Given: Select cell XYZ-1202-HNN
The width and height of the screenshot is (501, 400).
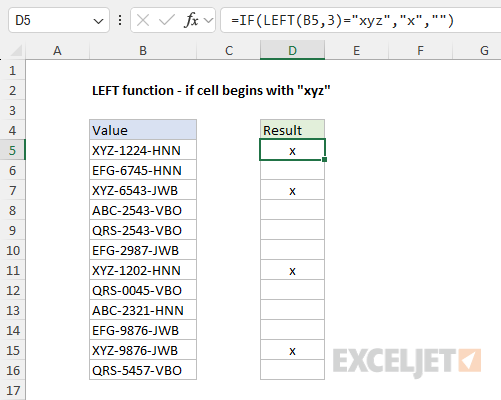Looking at the screenshot, I should 143,270.
